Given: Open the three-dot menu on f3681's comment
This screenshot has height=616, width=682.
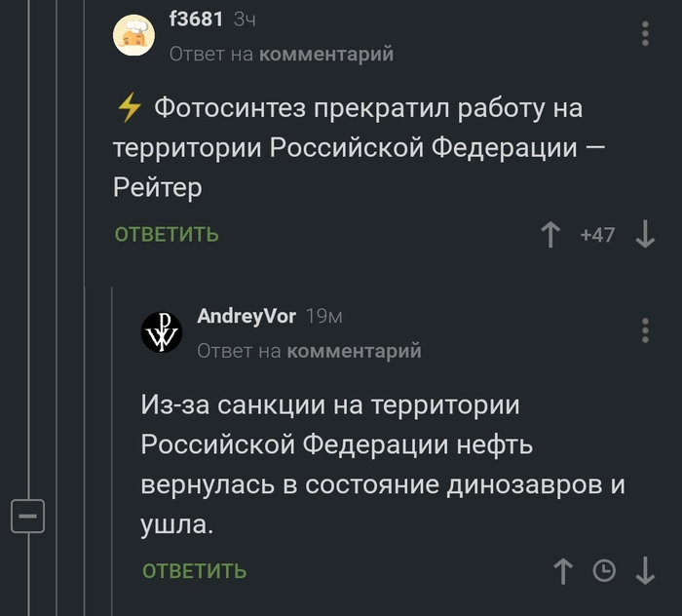Looking at the screenshot, I should point(645,34).
